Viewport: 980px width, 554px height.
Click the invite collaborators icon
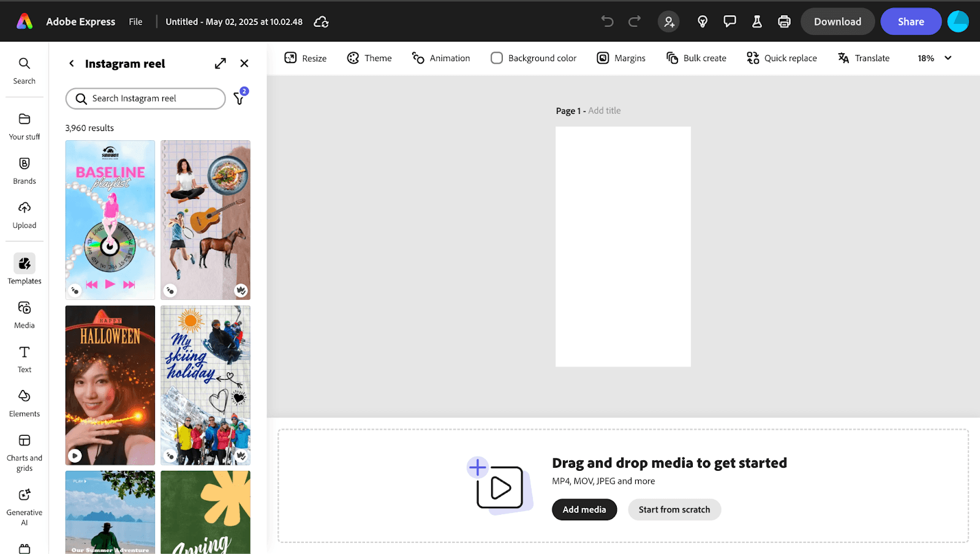(x=669, y=22)
